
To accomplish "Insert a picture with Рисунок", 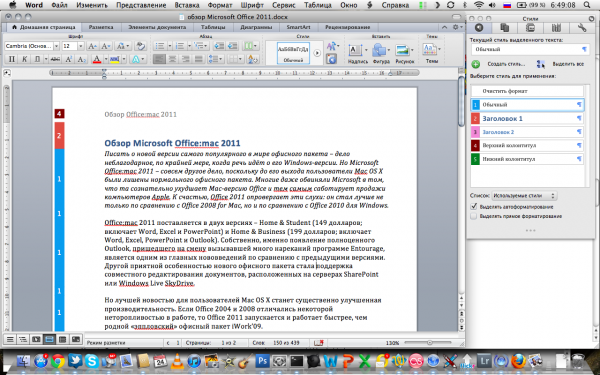I will coord(404,53).
